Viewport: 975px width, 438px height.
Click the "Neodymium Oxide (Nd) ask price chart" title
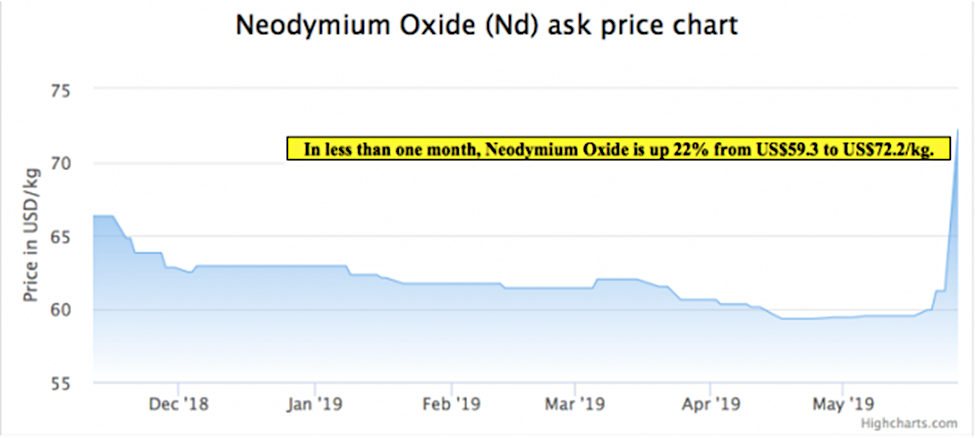pyautogui.click(x=487, y=26)
